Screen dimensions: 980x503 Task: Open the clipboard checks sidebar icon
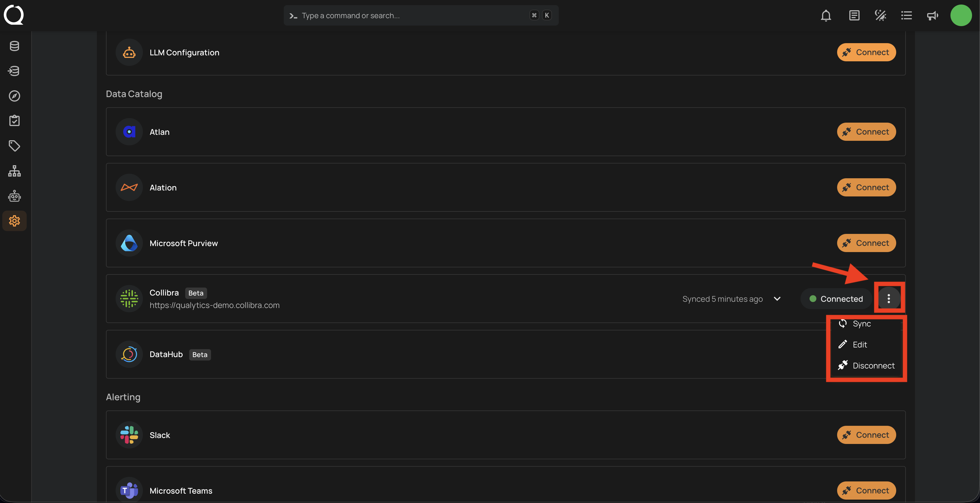(x=14, y=121)
